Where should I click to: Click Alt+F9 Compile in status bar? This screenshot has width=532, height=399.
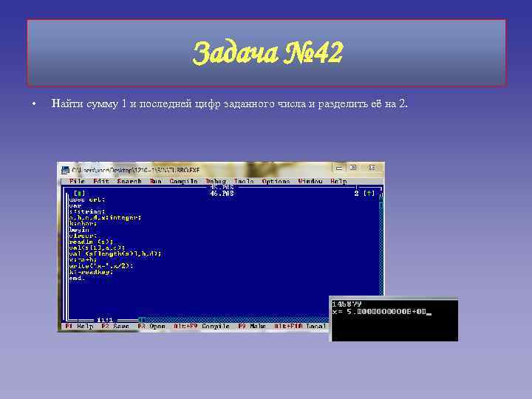[202, 327]
